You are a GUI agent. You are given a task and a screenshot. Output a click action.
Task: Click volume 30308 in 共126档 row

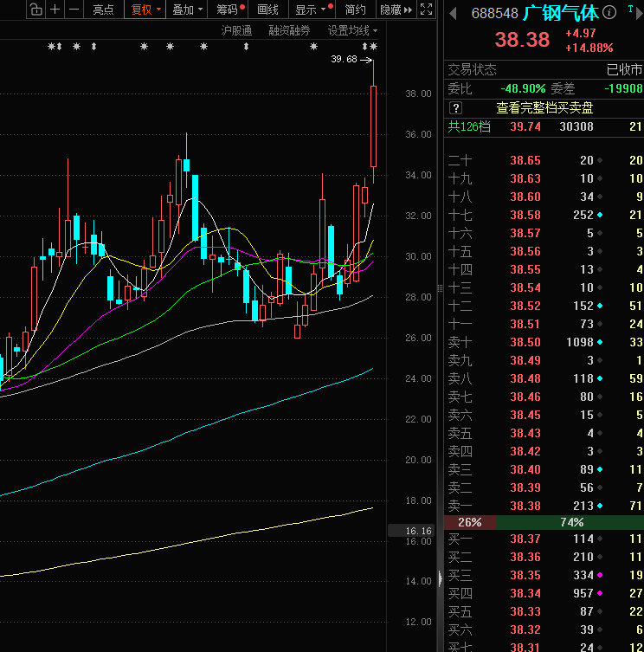click(x=576, y=126)
